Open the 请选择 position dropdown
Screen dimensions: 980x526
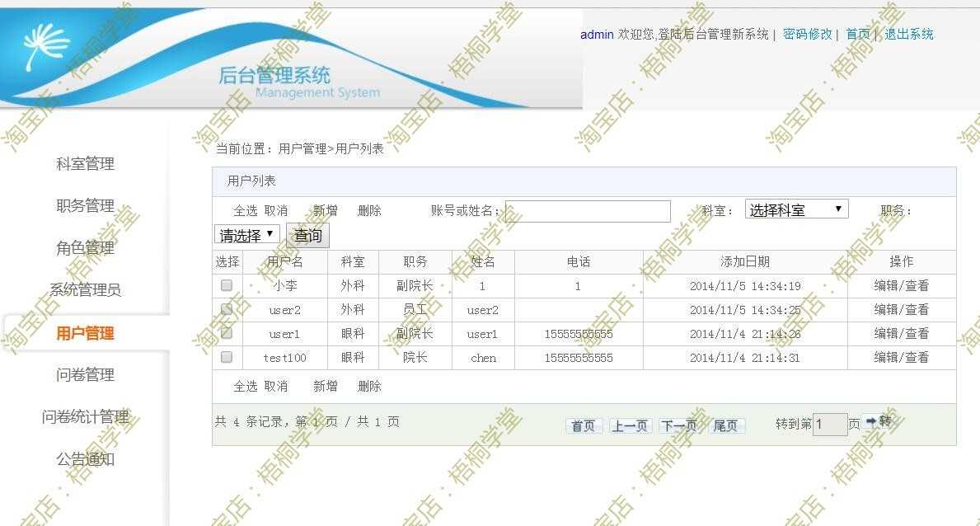pos(247,235)
